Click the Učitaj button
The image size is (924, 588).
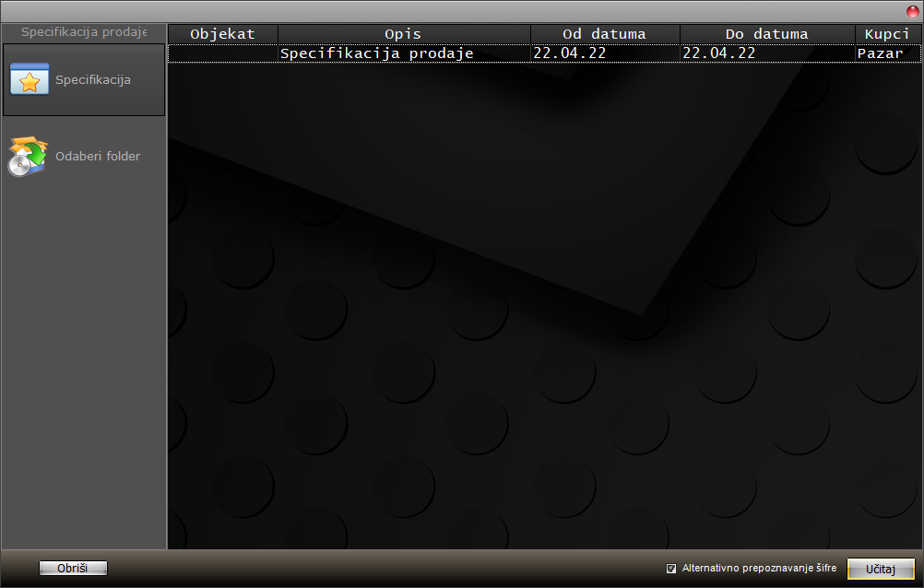(881, 570)
